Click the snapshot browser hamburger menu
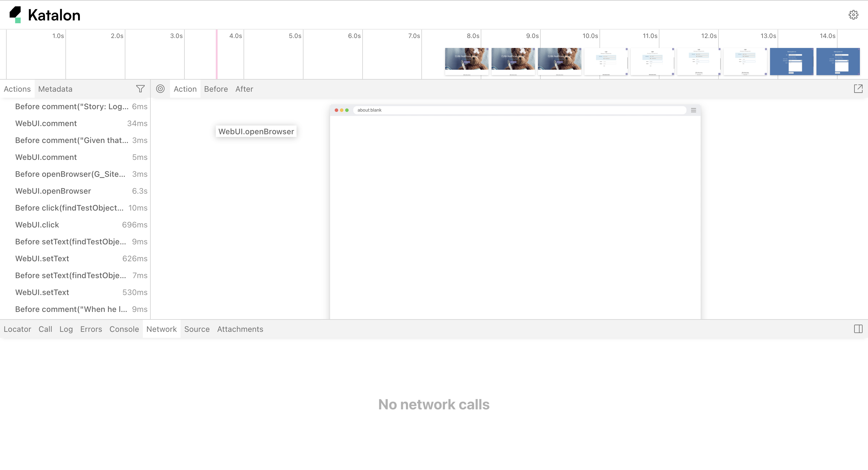 pos(693,110)
